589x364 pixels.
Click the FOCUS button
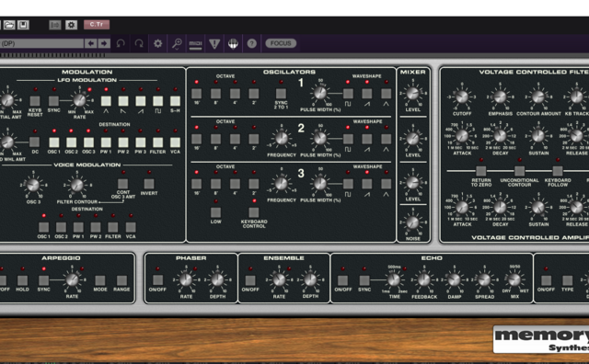point(281,43)
